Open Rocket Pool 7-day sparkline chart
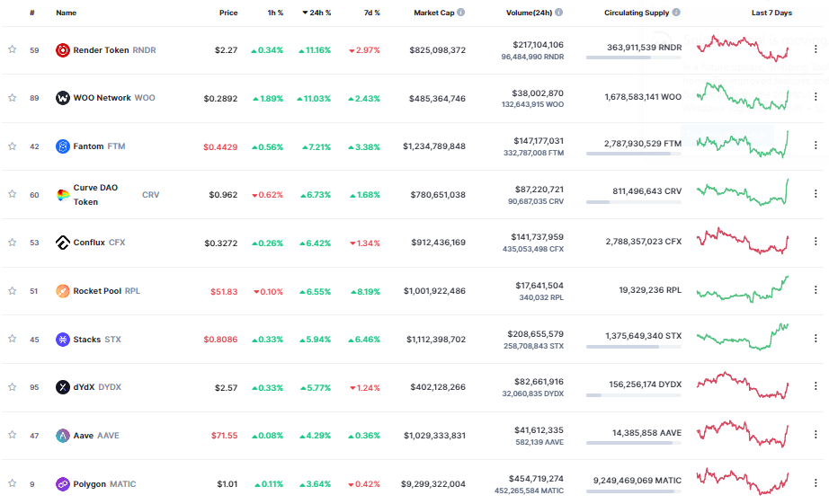The image size is (829, 504). 743,289
